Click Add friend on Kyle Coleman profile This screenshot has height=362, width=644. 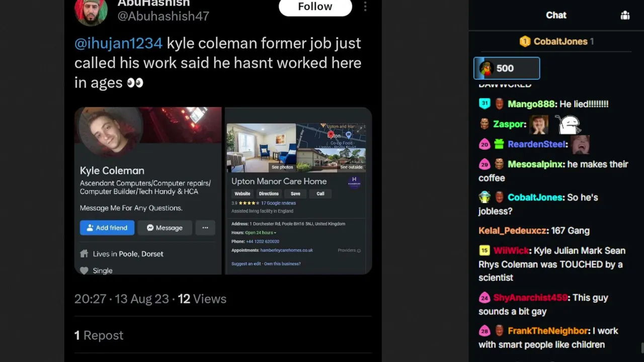[107, 228]
